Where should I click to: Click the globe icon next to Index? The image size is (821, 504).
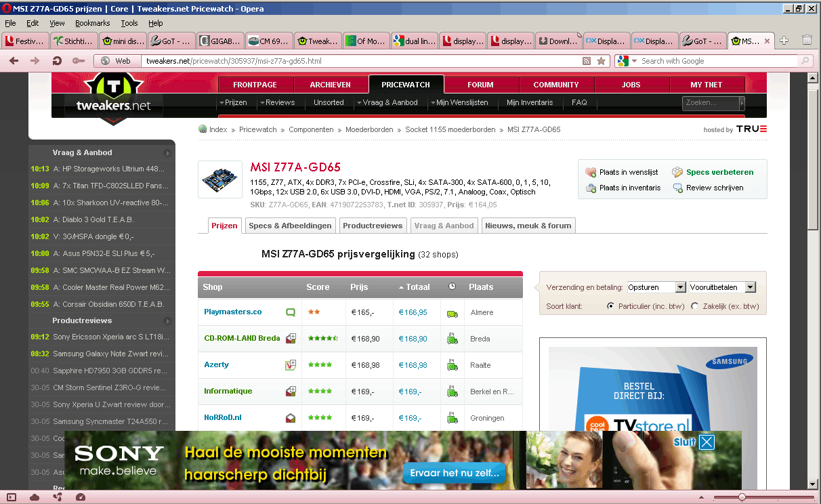[x=203, y=129]
